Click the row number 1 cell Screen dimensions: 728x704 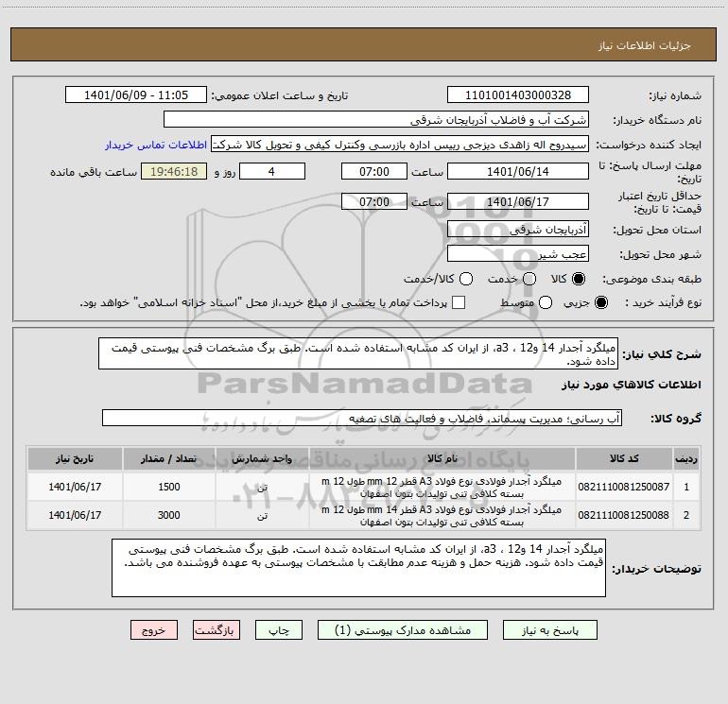686,487
